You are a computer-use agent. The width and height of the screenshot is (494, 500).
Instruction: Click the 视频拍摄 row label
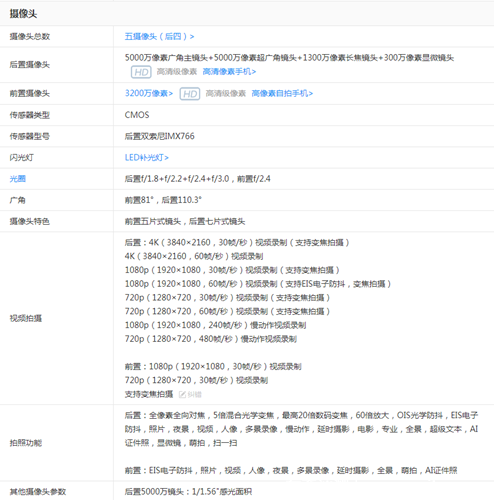tap(26, 318)
